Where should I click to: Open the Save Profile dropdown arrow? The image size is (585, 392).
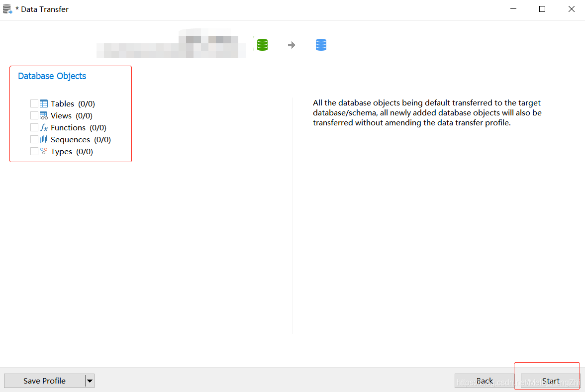point(90,381)
